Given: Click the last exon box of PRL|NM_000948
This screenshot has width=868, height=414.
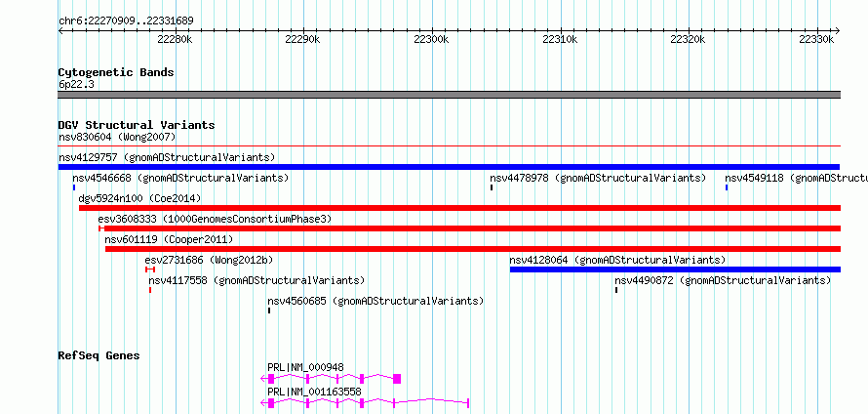Looking at the screenshot, I should (x=397, y=379).
